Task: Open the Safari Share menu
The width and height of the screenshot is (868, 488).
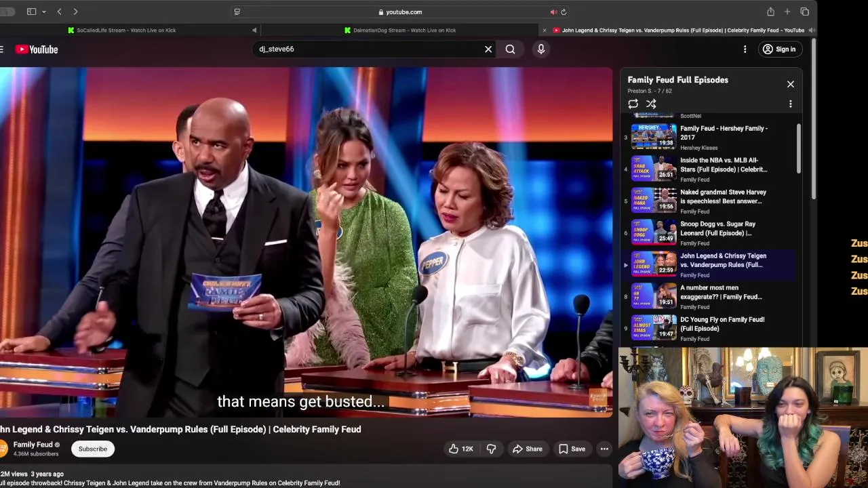Action: (x=770, y=12)
